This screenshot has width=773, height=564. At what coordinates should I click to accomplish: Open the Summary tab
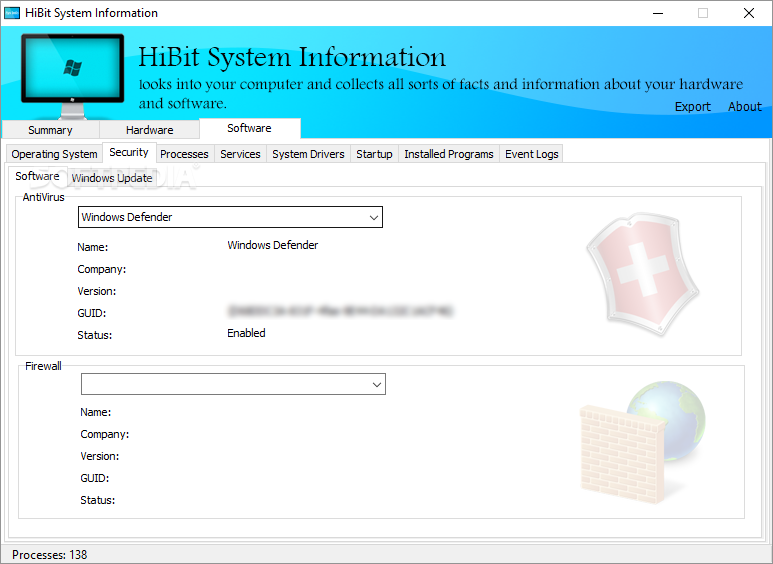click(50, 130)
